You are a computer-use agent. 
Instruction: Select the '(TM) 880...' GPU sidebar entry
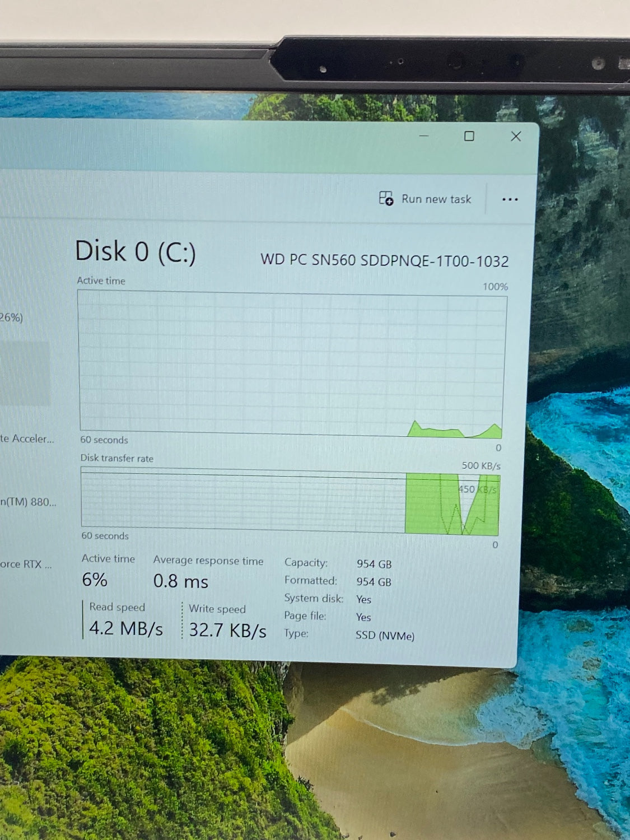28,502
